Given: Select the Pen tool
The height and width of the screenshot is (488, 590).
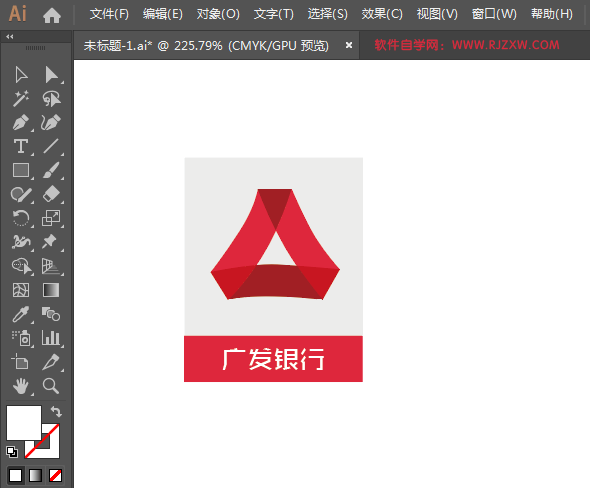Looking at the screenshot, I should [21, 123].
